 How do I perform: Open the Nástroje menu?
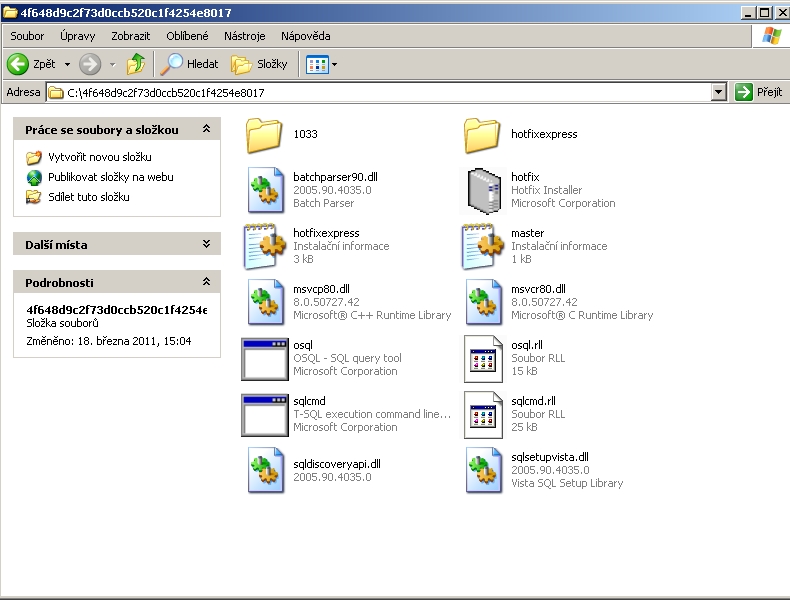244,36
